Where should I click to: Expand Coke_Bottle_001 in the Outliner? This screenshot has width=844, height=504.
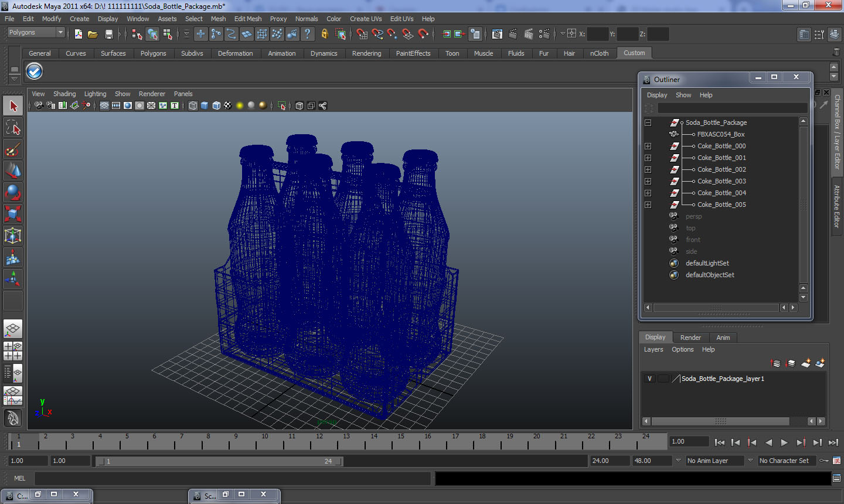[648, 158]
